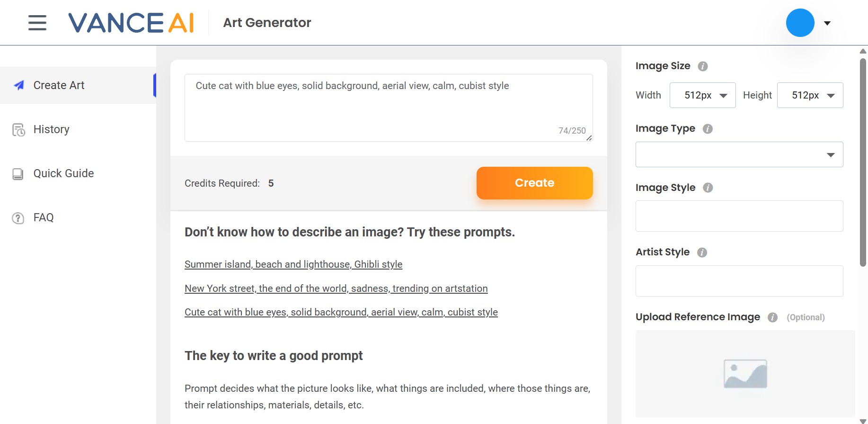
Task: Open the hamburger navigation menu
Action: [x=37, y=23]
